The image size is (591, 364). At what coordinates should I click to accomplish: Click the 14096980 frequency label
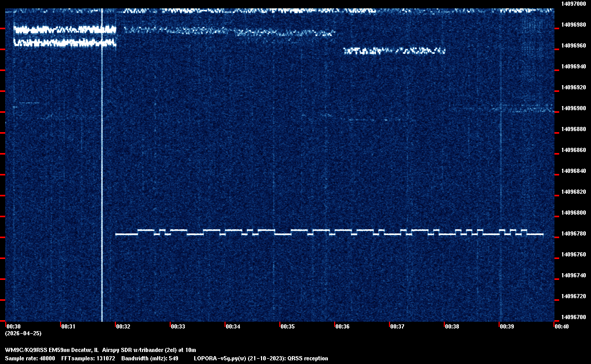click(573, 25)
